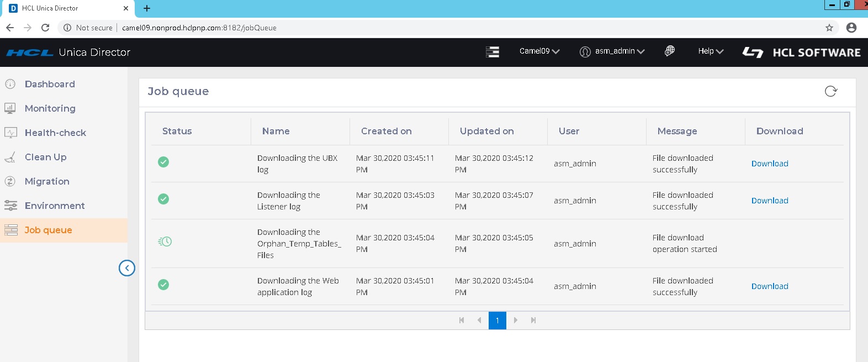This screenshot has height=362, width=868.
Task: Click the browser address bar URL
Action: pyautogui.click(x=199, y=28)
